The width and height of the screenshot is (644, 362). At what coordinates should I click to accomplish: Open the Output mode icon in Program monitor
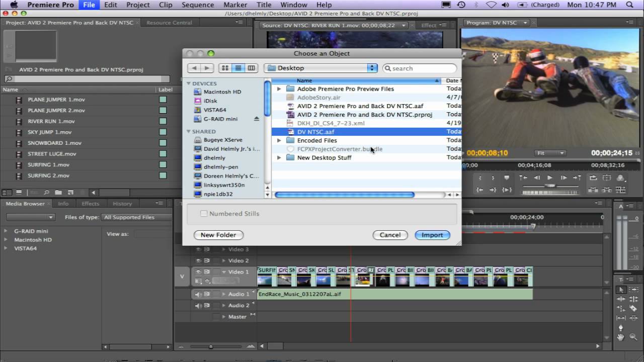[x=621, y=178]
